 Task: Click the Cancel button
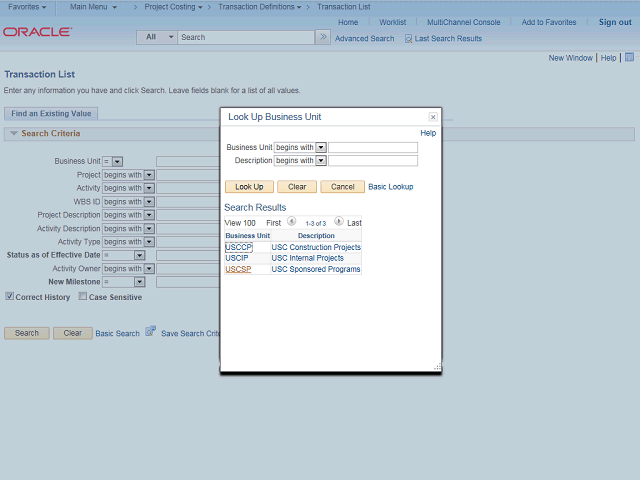pos(342,187)
